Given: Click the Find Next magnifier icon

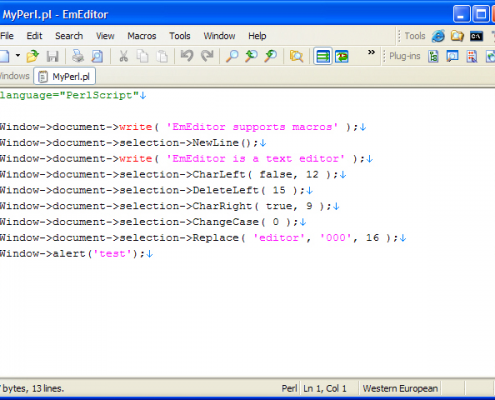Looking at the screenshot, I should click(x=271, y=56).
